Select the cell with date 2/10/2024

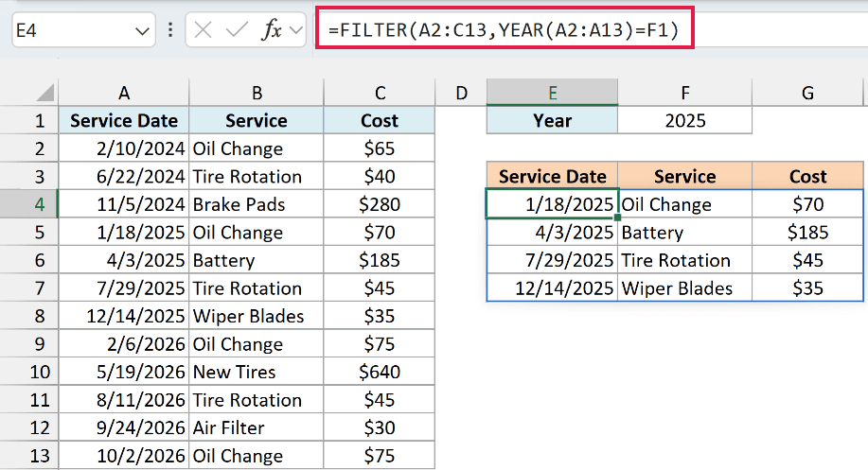click(x=124, y=148)
